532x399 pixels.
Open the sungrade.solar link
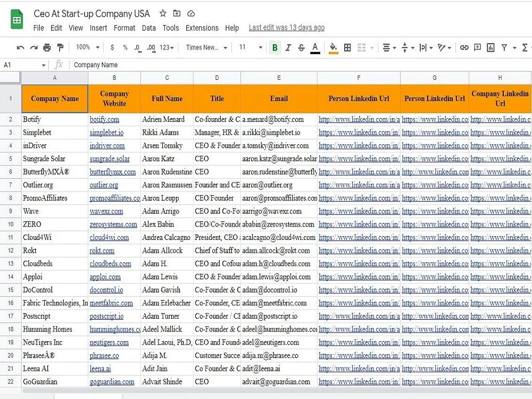pos(110,159)
